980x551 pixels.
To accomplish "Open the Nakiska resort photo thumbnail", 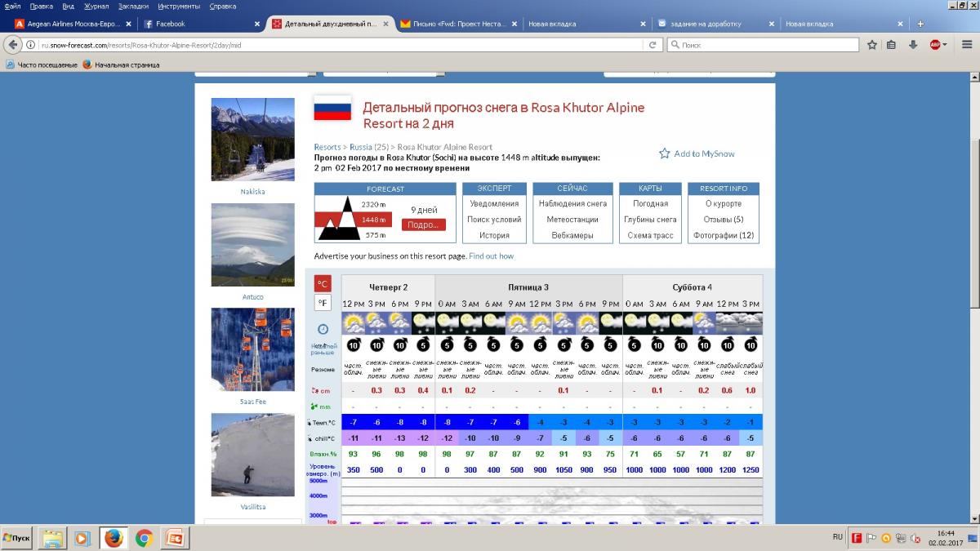I will click(252, 140).
